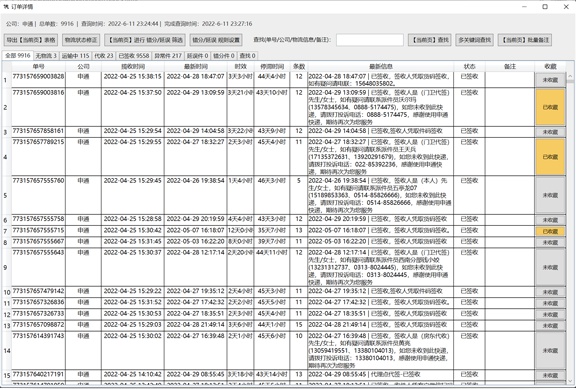Click the 多关键词查找 button
Viewport: 576px width, 389px height.
tap(475, 40)
